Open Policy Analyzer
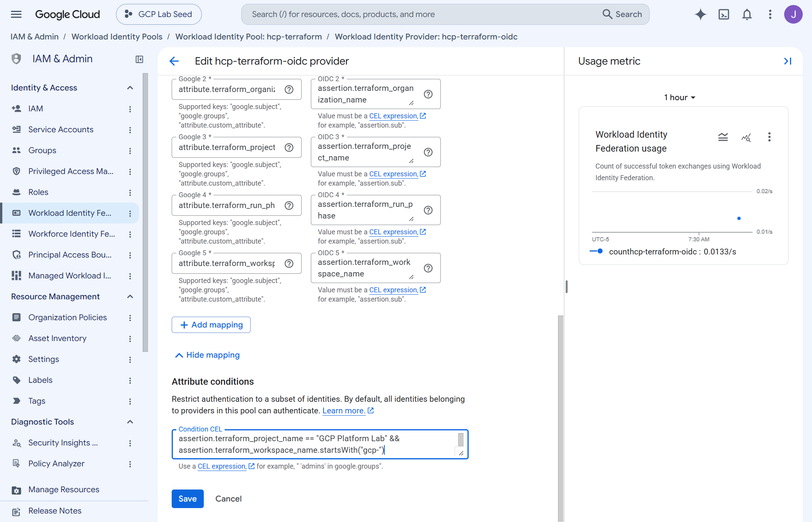Image resolution: width=812 pixels, height=522 pixels. (56, 464)
